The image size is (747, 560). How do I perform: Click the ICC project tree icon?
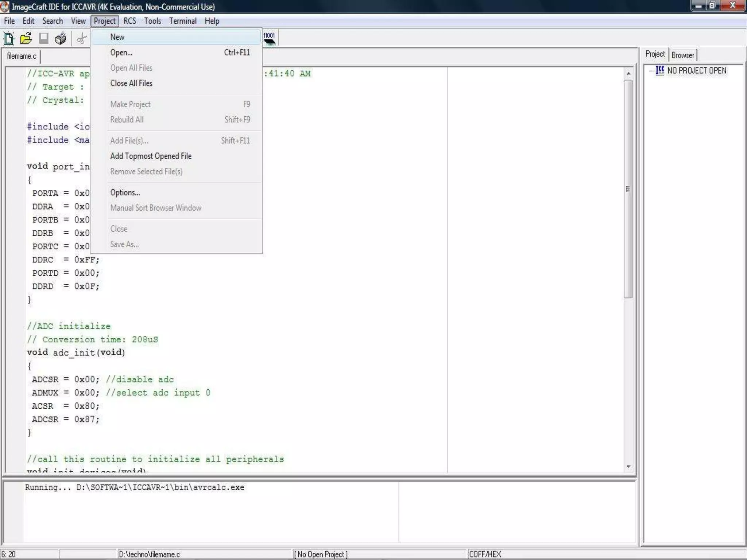[x=660, y=70]
